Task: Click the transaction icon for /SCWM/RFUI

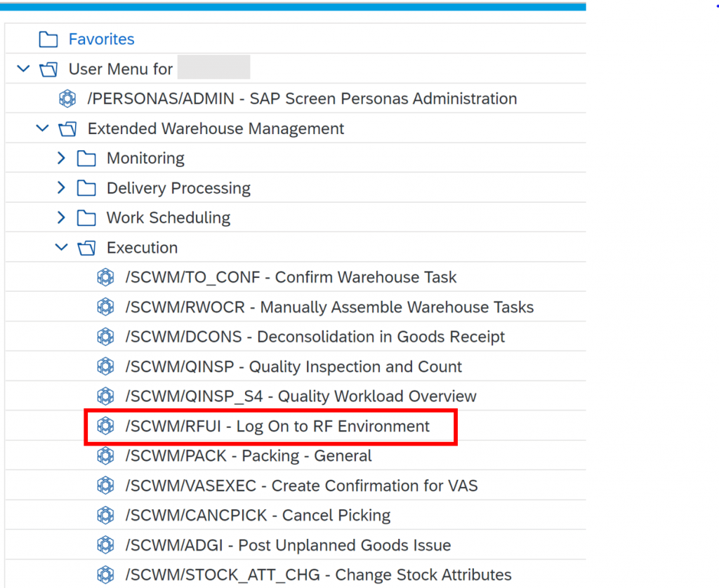Action: pos(105,426)
